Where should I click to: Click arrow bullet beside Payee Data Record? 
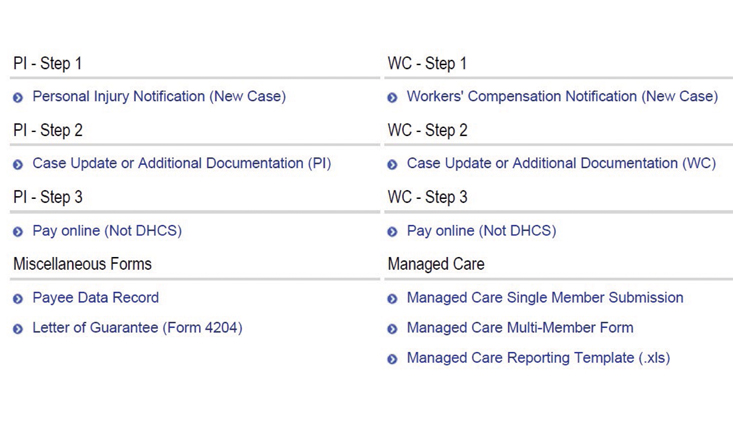(x=18, y=299)
